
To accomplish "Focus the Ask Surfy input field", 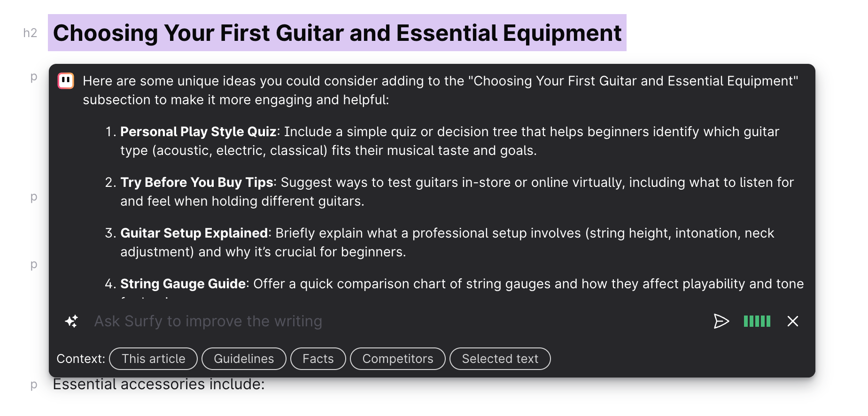I will [x=376, y=321].
